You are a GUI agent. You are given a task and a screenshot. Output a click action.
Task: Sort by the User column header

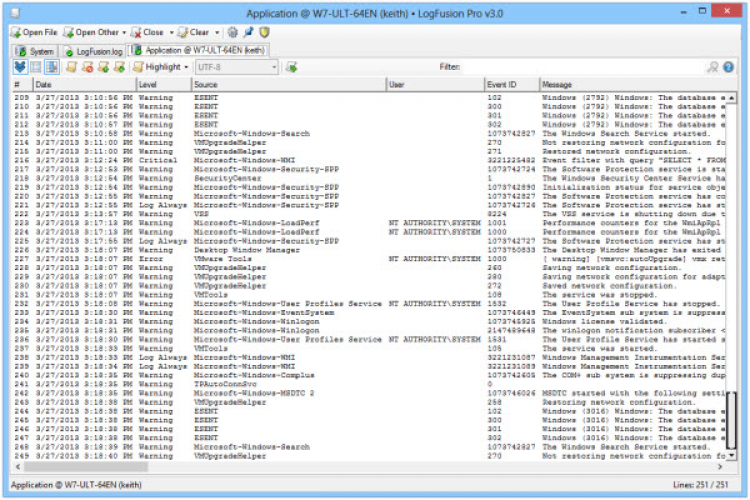(x=435, y=85)
